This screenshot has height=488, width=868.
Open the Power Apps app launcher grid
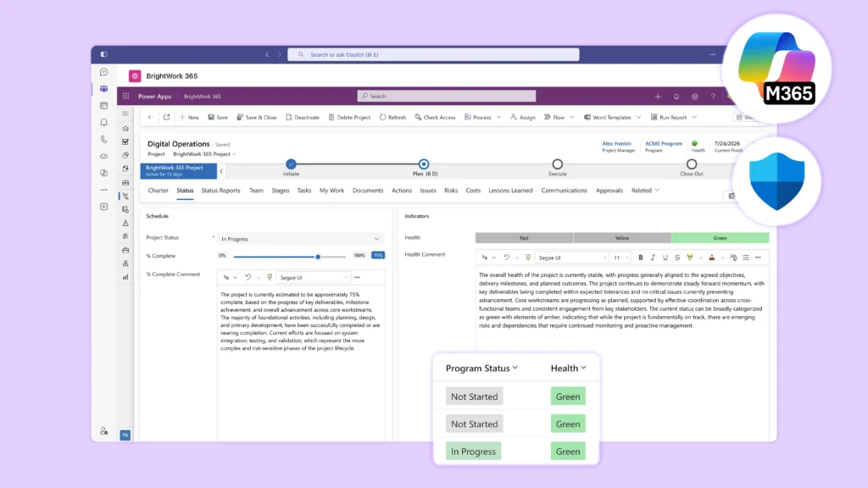125,97
